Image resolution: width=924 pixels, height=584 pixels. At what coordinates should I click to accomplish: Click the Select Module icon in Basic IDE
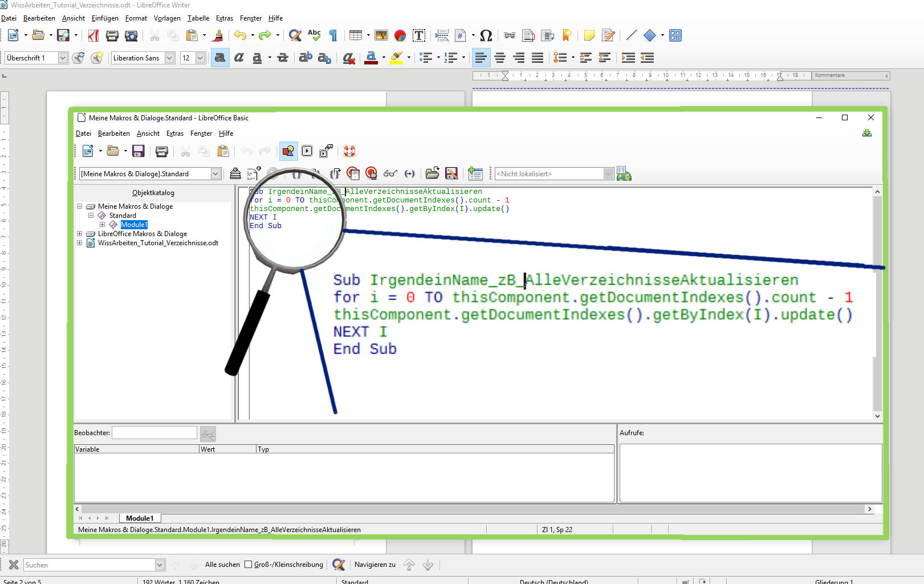(326, 151)
